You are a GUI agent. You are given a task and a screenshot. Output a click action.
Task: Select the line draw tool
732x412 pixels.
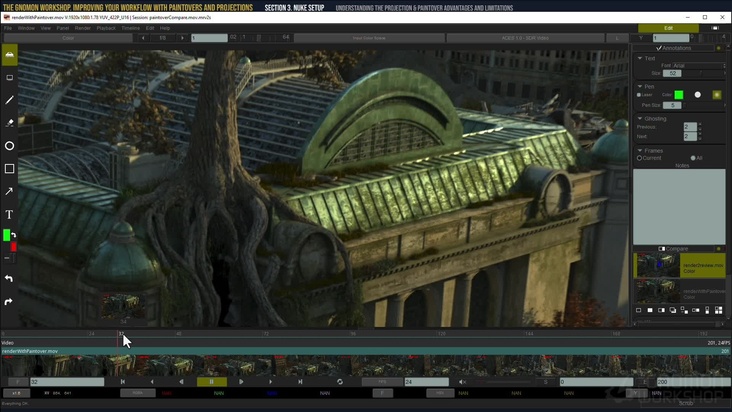coord(9,100)
